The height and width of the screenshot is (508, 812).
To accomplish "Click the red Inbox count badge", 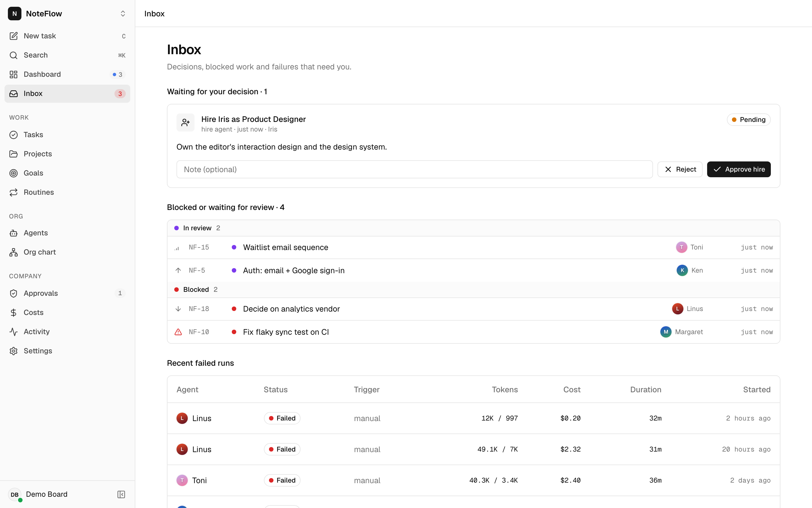I will 120,94.
